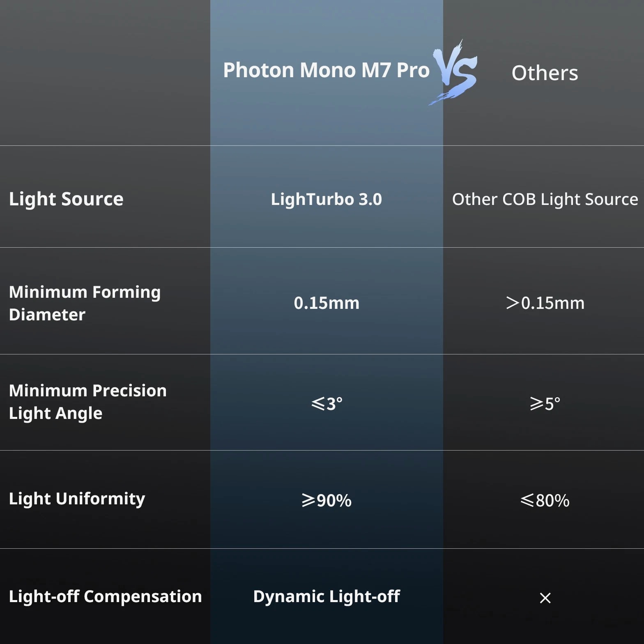Click the ≥90% uniformity value
Screen dimensions: 644x644
pyautogui.click(x=327, y=500)
